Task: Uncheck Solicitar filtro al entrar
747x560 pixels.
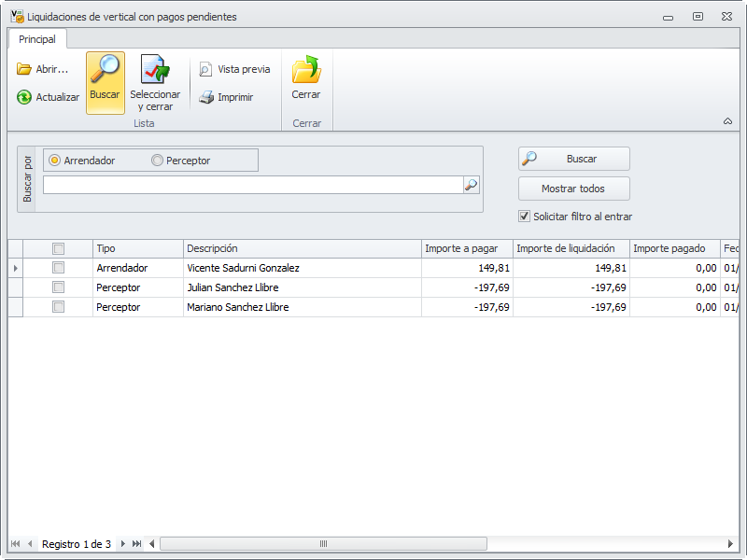Action: tap(524, 217)
